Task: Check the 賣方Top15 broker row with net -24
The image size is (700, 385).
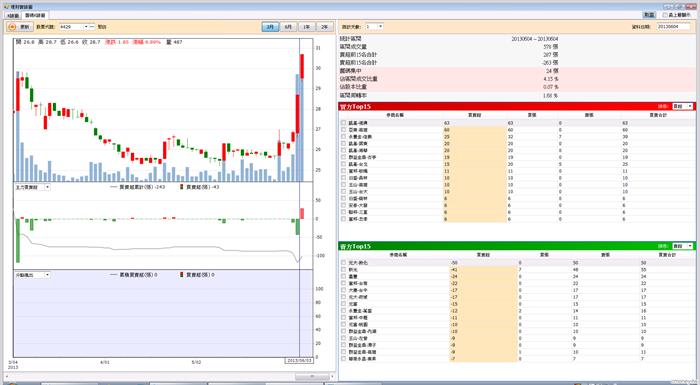Action: click(343, 276)
